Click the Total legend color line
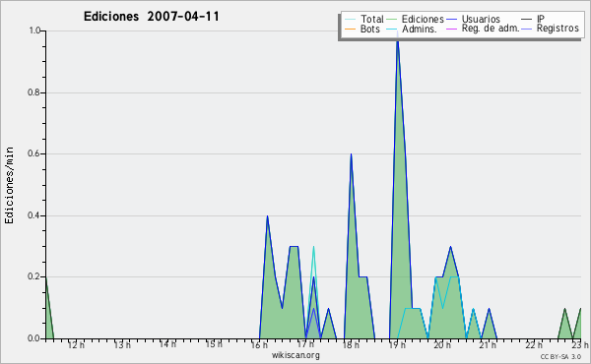This screenshot has width=591, height=364. tap(350, 20)
